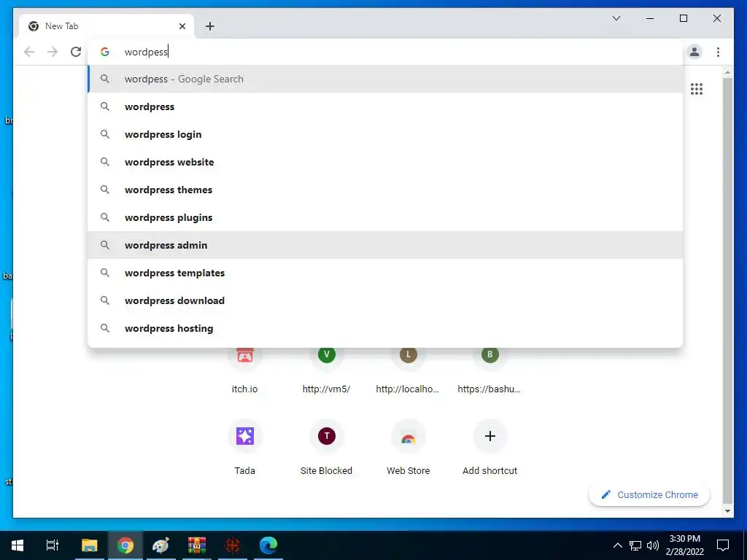Open the Web Store shortcut icon
The image size is (747, 560).
(409, 436)
